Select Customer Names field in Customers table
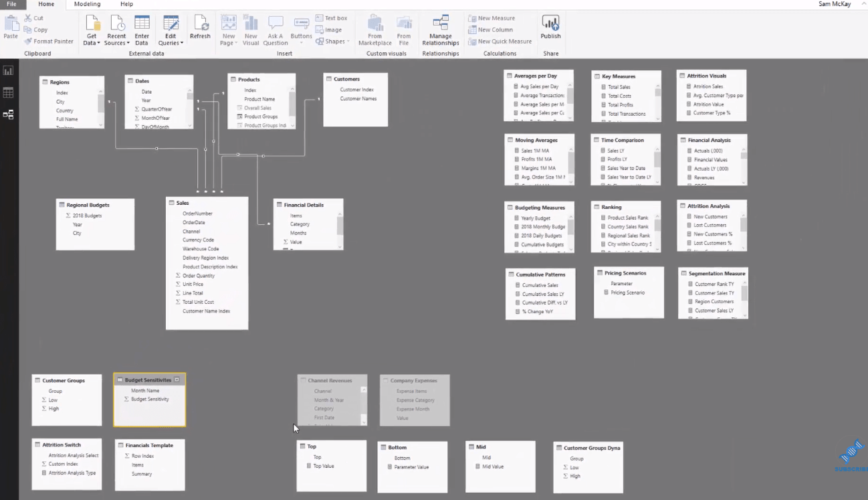 [x=358, y=98]
